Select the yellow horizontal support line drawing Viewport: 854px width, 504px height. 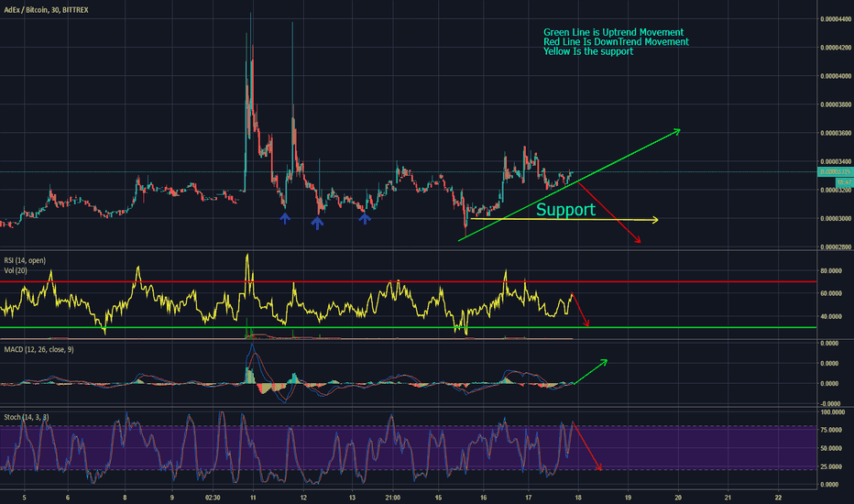point(564,220)
